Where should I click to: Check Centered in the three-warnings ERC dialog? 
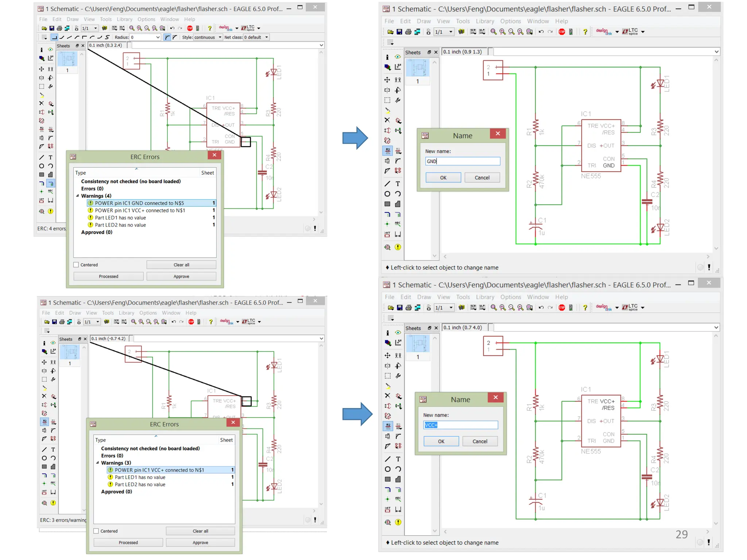tap(96, 531)
